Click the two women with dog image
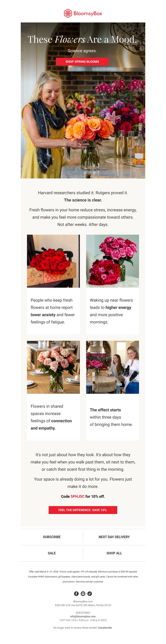 coord(112,367)
